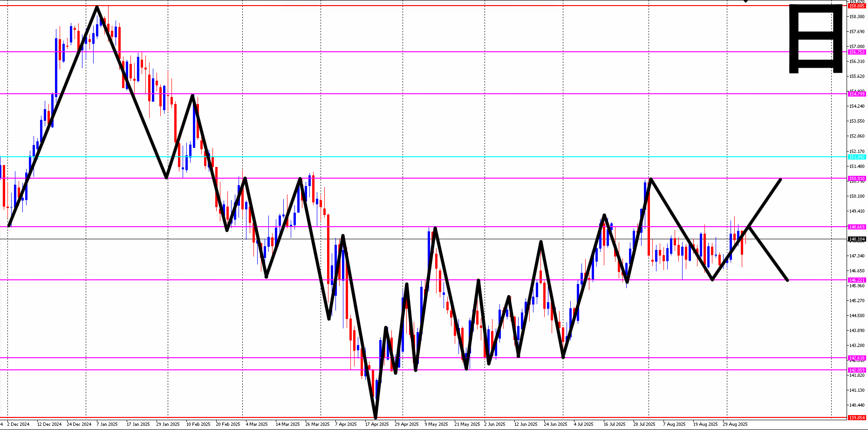Select the cyan 151.892 price tag
Screen dimensions: 868x430
(857, 157)
